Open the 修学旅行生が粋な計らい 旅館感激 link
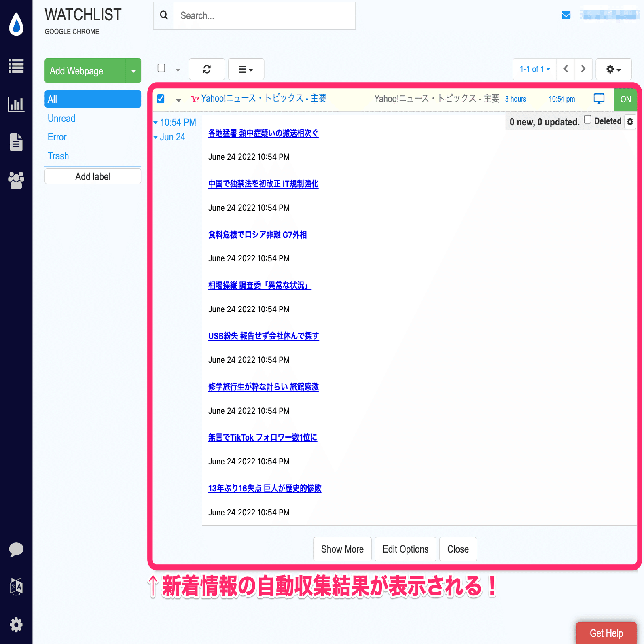Viewport: 644px width, 644px height. click(263, 387)
